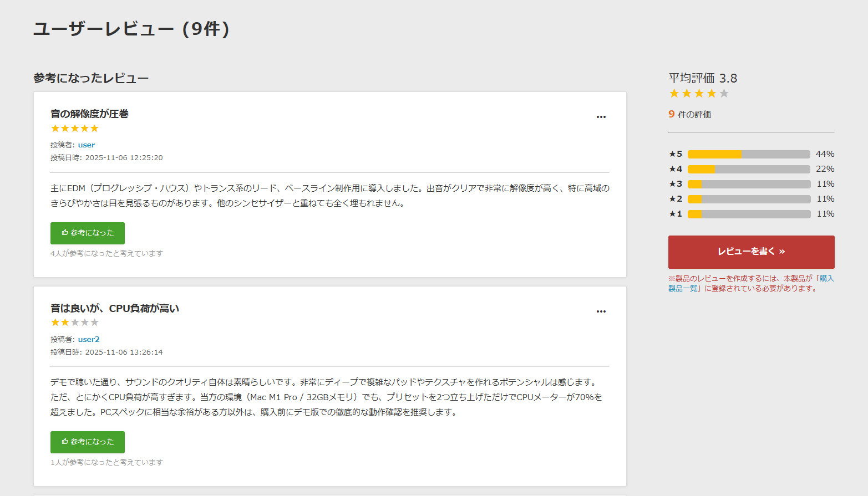This screenshot has height=496, width=868.
Task: Open the three-dot menu on the CPU負荷が高い review
Action: (x=601, y=311)
